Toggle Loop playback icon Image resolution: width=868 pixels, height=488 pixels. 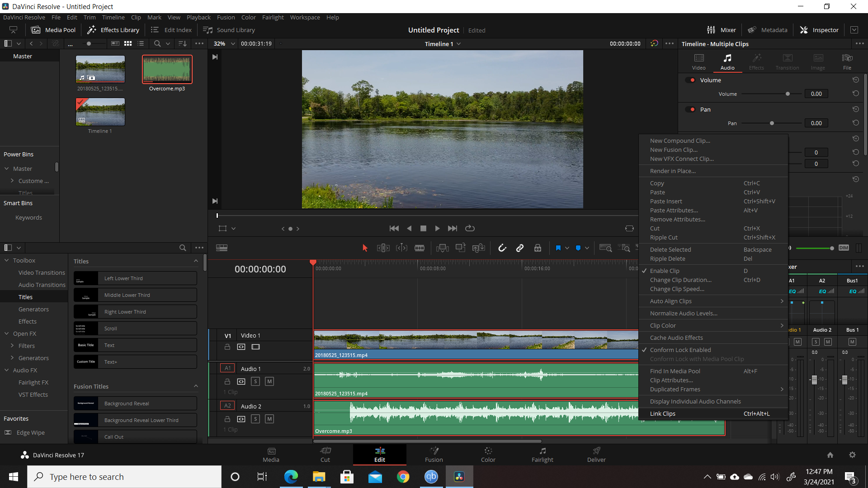[470, 229]
